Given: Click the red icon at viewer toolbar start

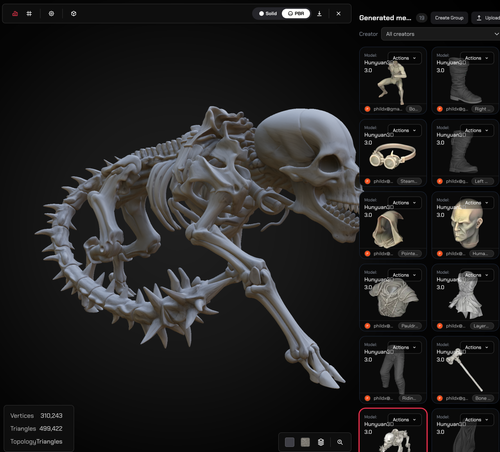Looking at the screenshot, I should (15, 14).
